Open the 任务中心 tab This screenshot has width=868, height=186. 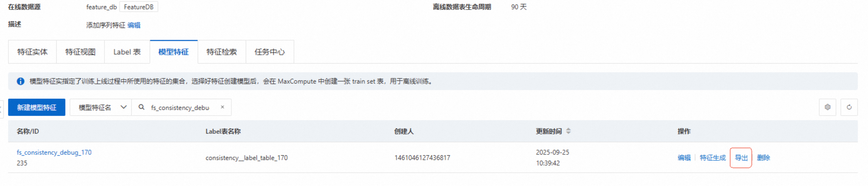click(x=269, y=52)
